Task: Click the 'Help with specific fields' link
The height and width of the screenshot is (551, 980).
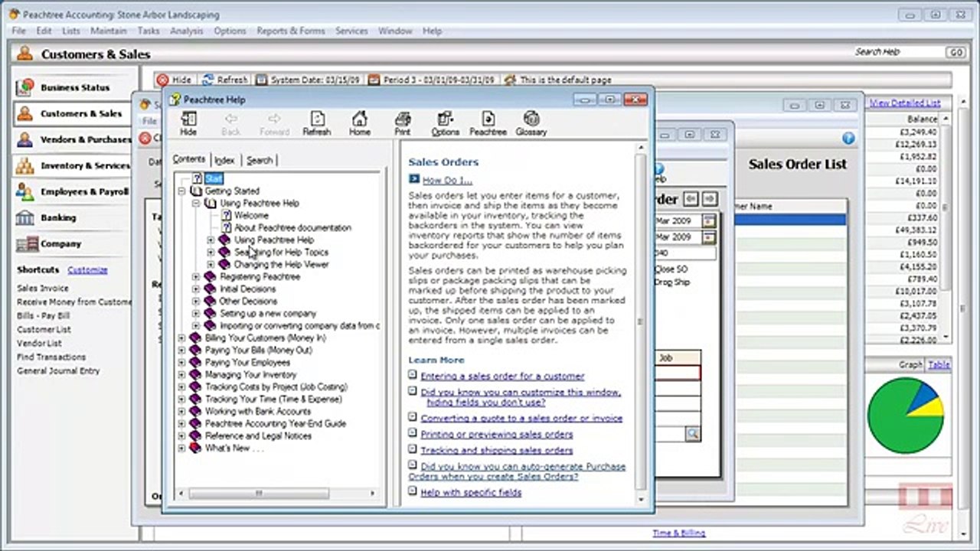Action: (x=471, y=492)
